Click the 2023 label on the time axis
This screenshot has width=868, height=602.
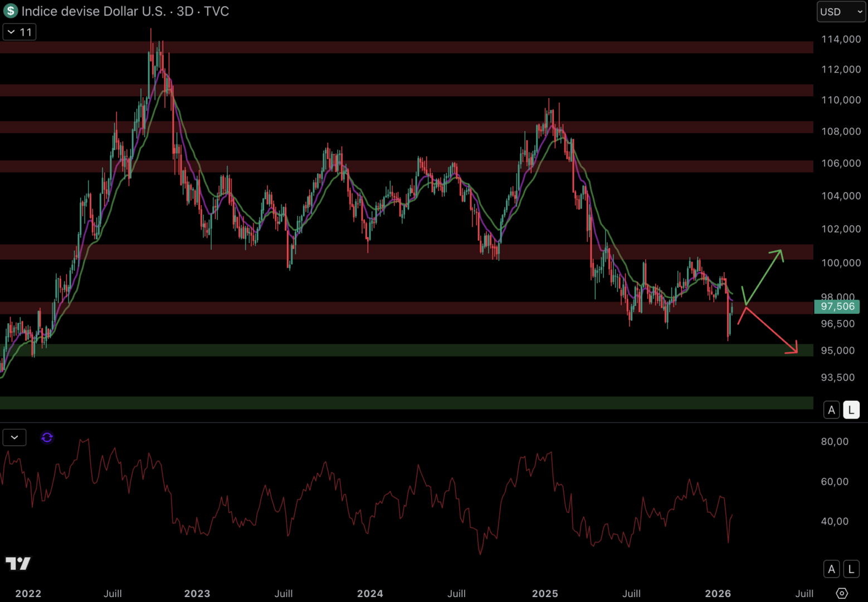[x=197, y=594]
